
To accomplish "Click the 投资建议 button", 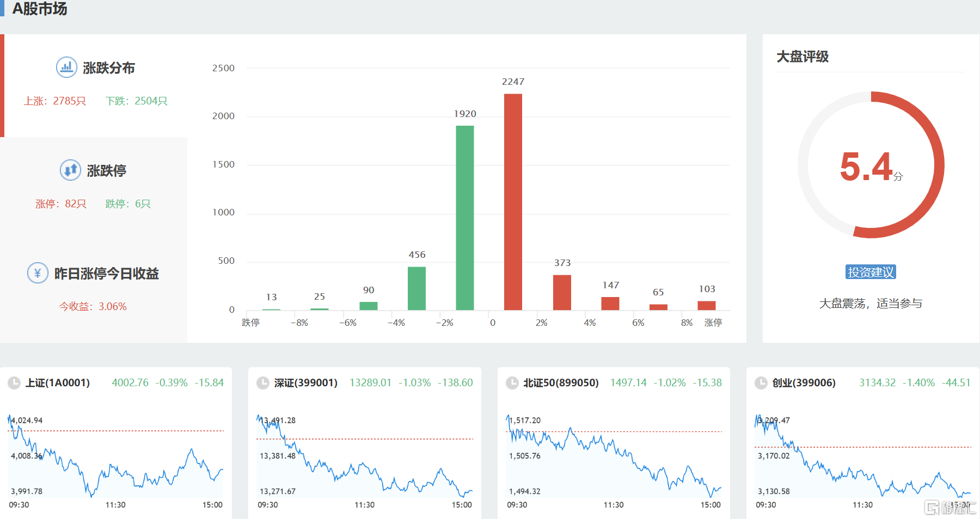I will [871, 272].
